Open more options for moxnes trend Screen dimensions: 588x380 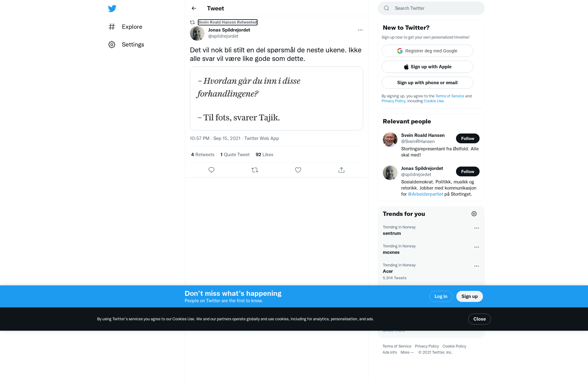[477, 247]
